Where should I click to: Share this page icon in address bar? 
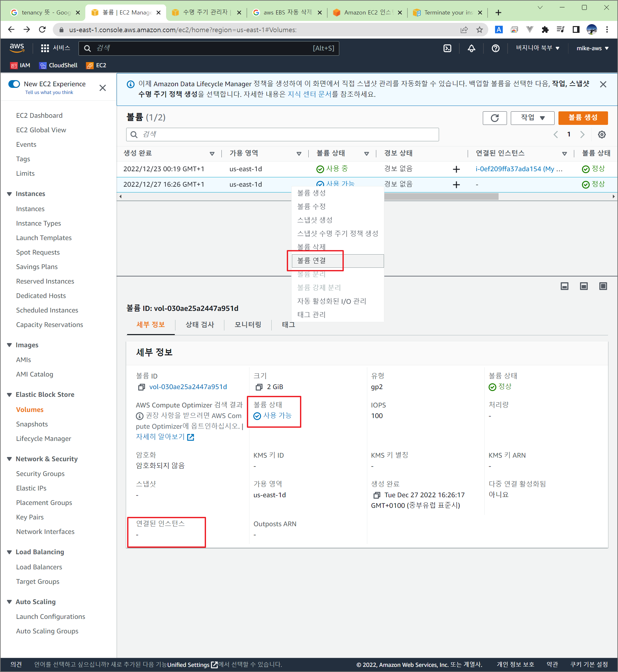coord(464,30)
